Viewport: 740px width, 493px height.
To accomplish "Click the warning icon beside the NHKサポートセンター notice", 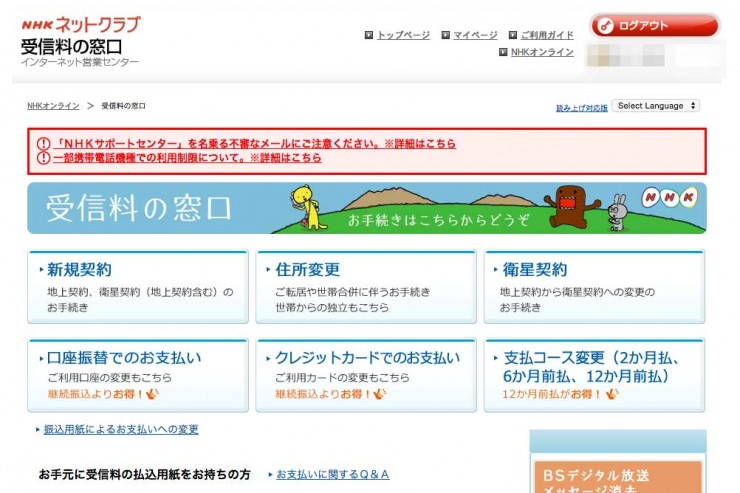I will coord(43,143).
